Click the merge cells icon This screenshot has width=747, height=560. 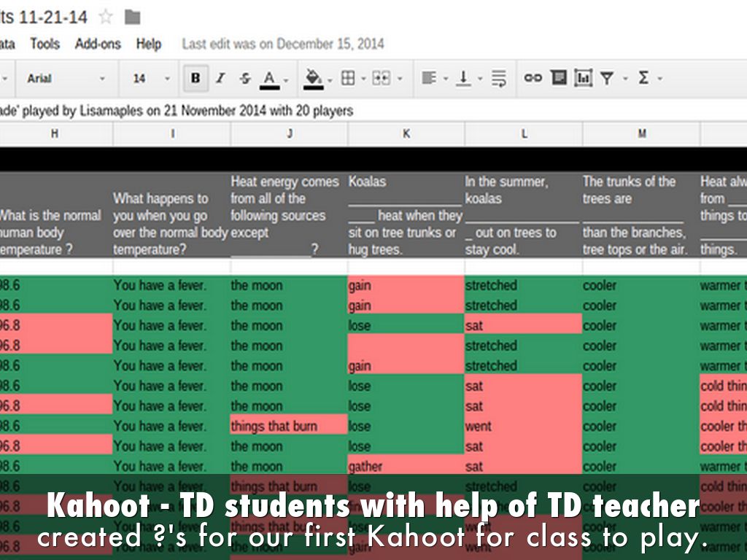[381, 78]
